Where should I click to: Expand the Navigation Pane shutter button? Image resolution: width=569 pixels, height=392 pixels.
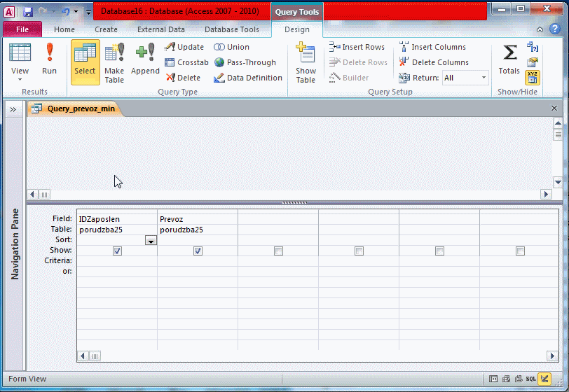click(x=13, y=108)
